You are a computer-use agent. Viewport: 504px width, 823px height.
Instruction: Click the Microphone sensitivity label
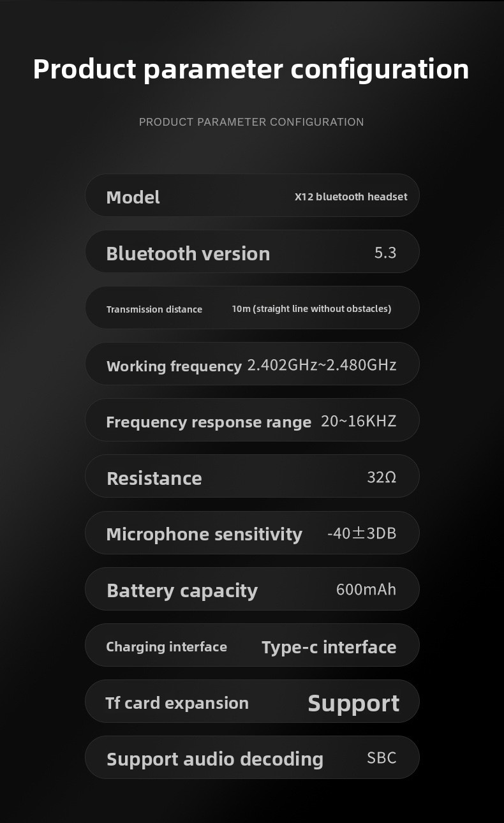(x=204, y=534)
